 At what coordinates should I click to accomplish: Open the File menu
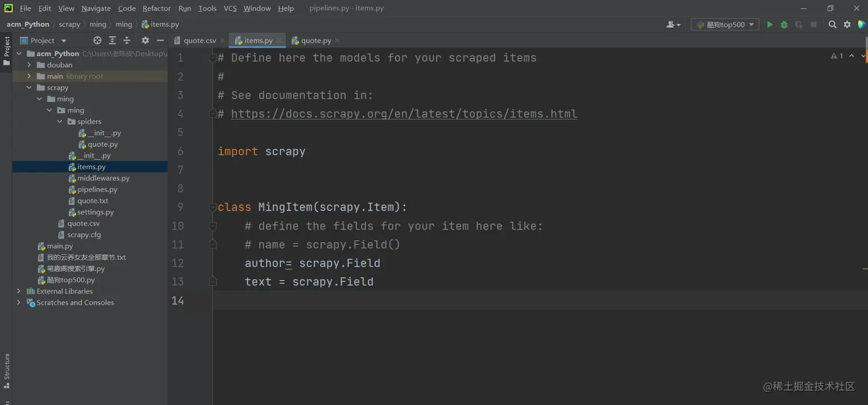click(x=25, y=8)
